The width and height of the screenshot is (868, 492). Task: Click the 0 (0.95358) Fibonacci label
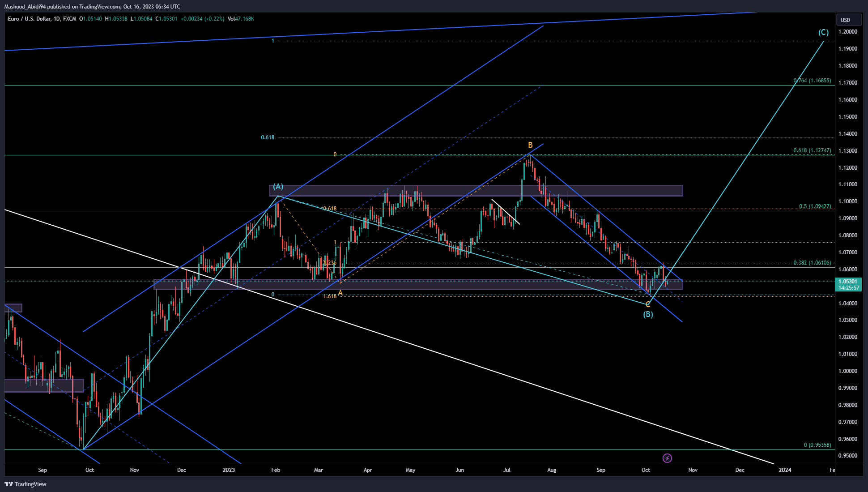[x=817, y=445]
